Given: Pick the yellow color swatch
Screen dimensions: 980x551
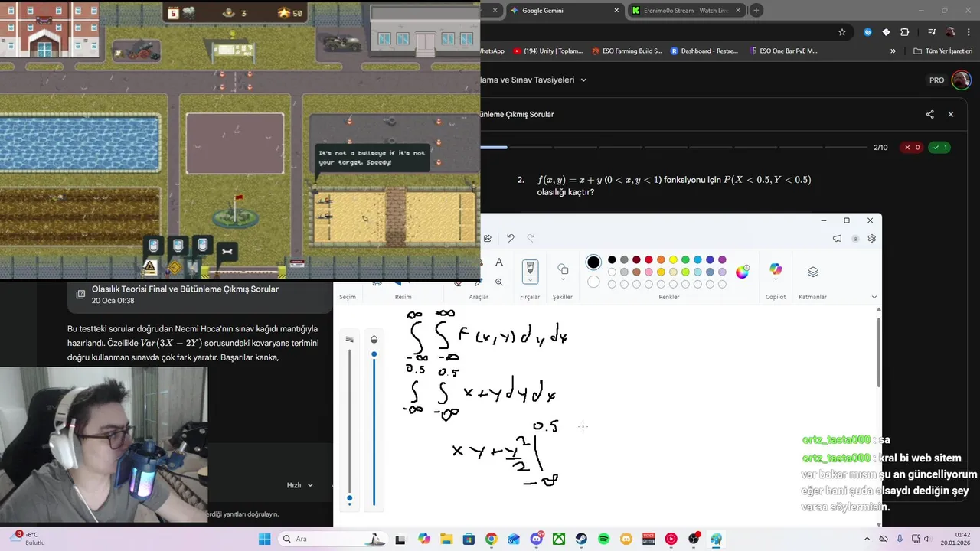Looking at the screenshot, I should (673, 260).
